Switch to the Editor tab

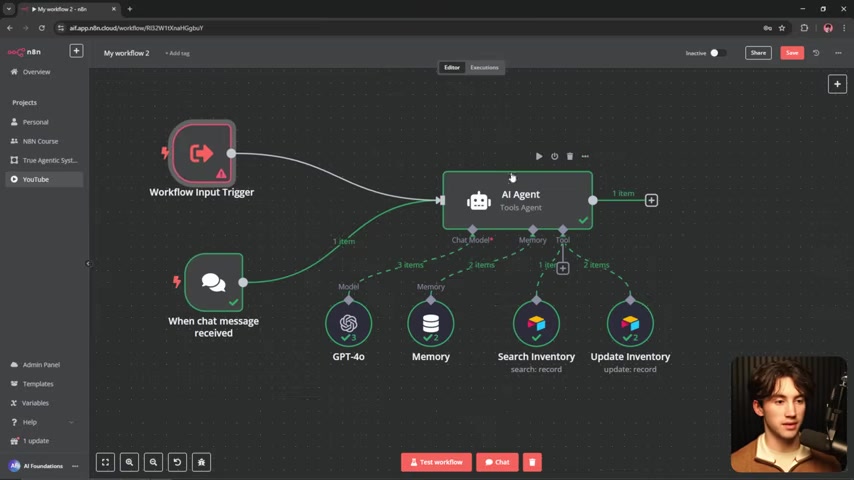tap(452, 68)
